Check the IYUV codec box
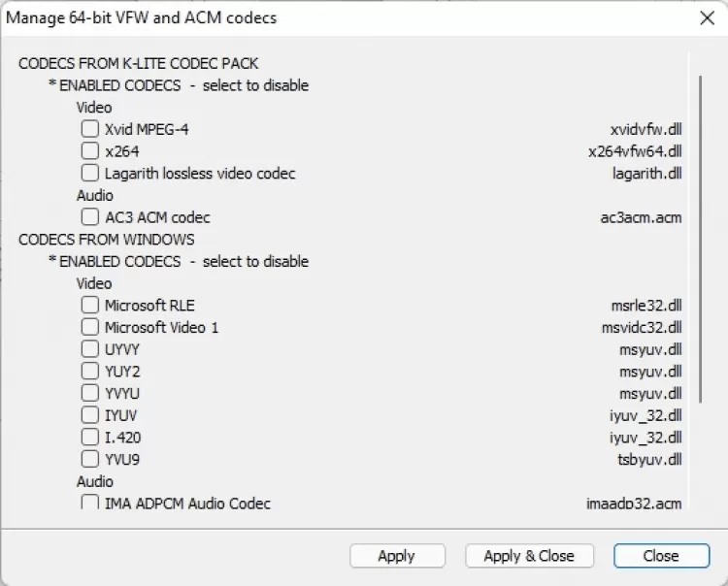This screenshot has height=586, width=728. point(90,415)
